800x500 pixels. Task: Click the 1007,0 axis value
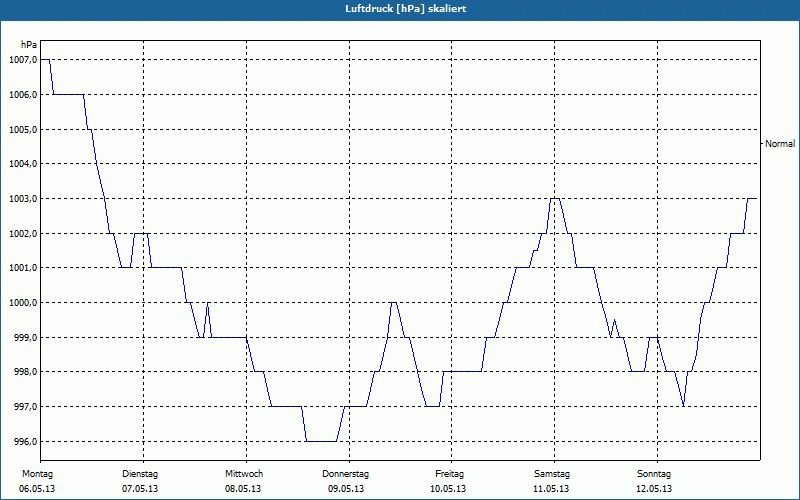(23, 60)
